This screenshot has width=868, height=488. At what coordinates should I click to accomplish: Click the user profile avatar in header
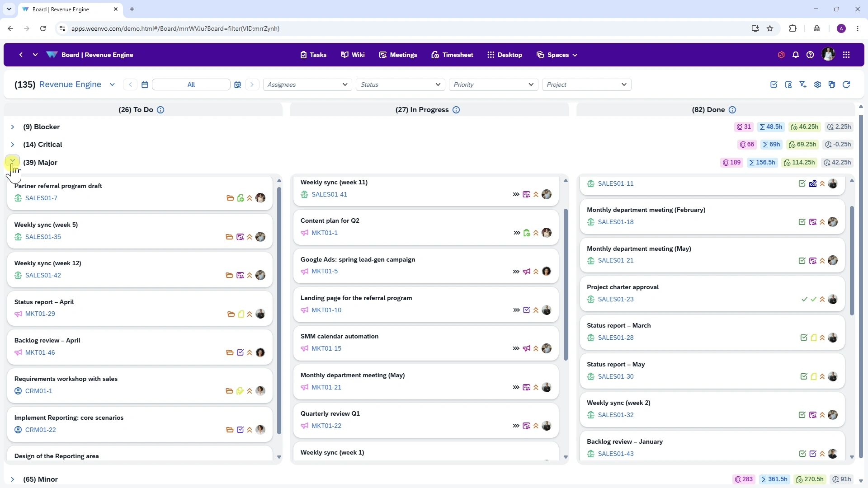click(x=828, y=55)
